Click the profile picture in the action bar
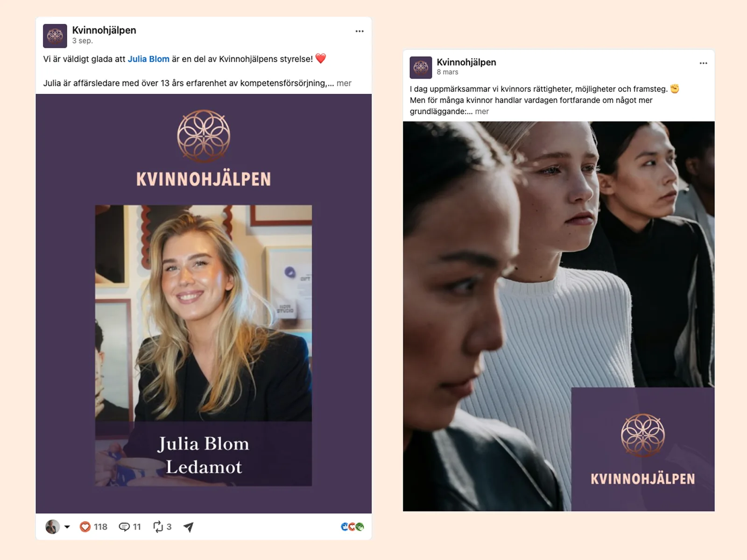 click(x=52, y=527)
